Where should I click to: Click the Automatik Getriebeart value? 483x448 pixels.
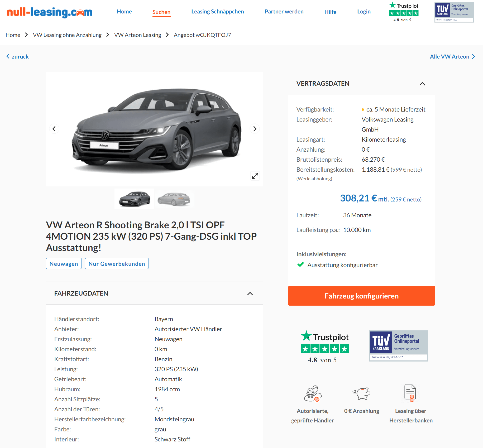click(168, 379)
